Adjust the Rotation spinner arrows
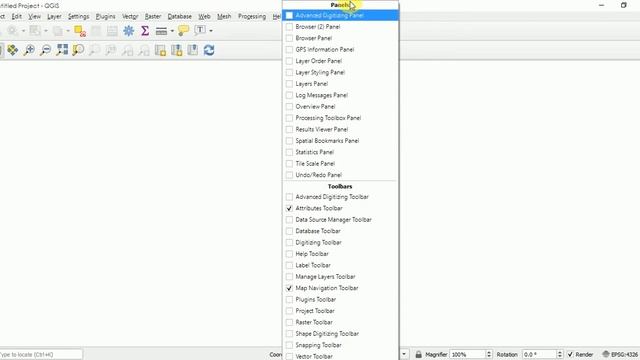Image resolution: width=640 pixels, height=360 pixels. (x=560, y=354)
